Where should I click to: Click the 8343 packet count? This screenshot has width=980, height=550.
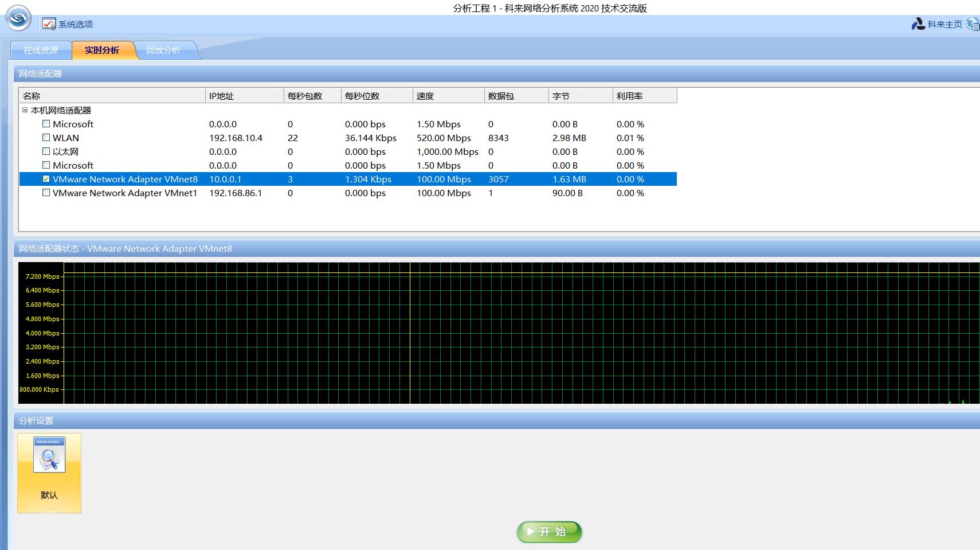tap(499, 138)
